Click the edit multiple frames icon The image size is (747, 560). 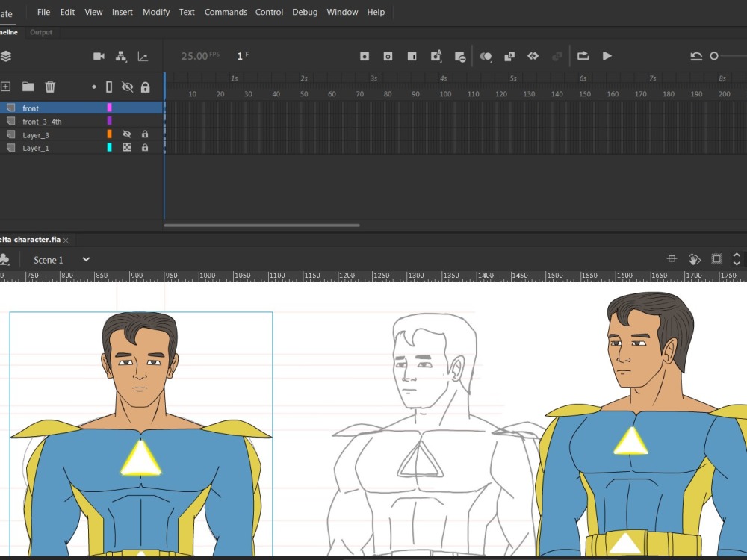pos(509,56)
